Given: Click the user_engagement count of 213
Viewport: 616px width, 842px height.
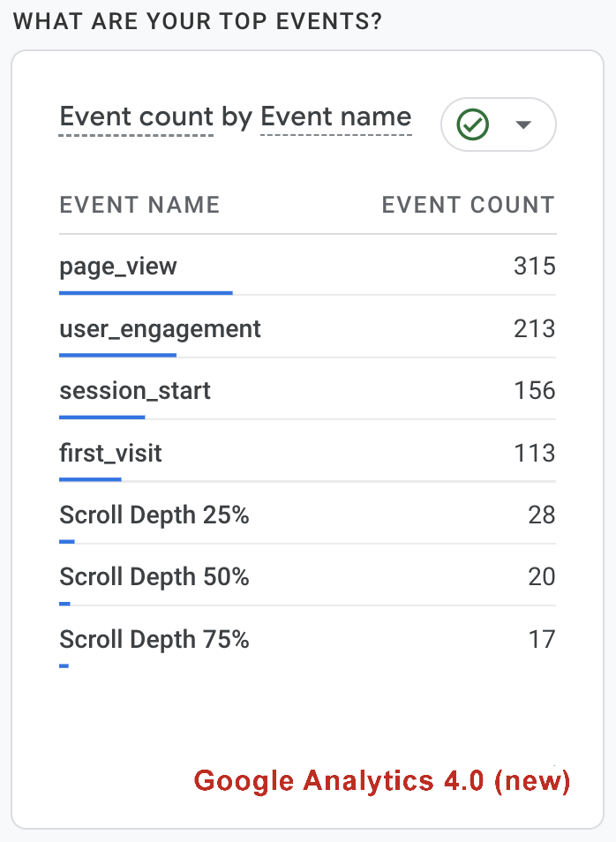Looking at the screenshot, I should click(534, 329).
